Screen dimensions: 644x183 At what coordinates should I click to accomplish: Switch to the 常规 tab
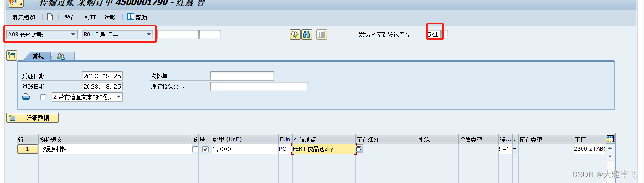tap(38, 56)
